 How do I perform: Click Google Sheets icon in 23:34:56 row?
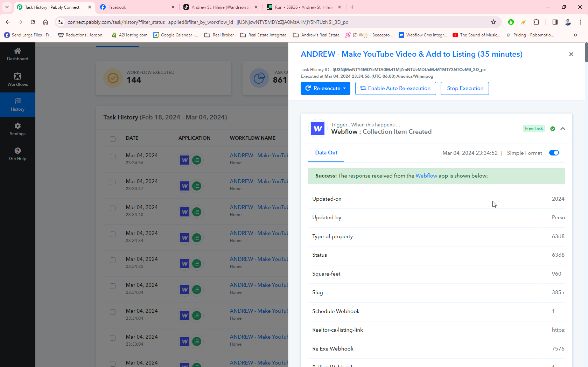click(x=197, y=160)
